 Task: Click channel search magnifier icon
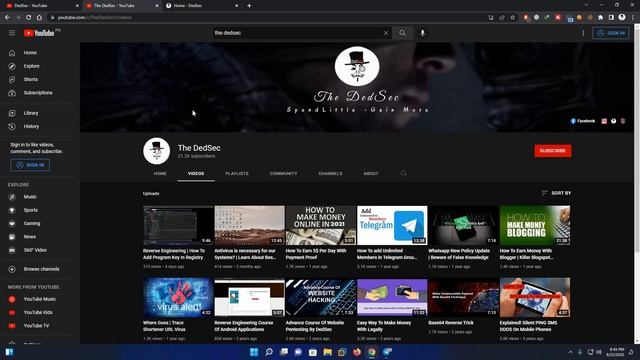click(404, 173)
